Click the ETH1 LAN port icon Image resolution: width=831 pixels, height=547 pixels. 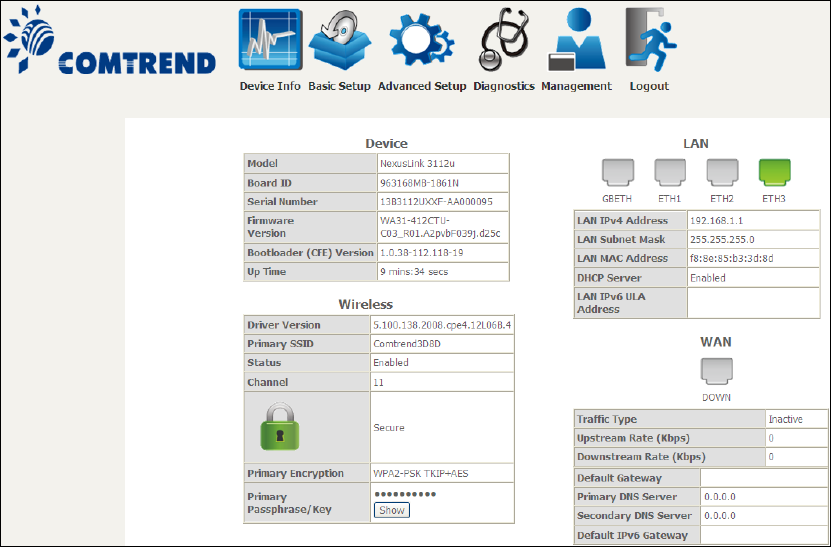(670, 173)
